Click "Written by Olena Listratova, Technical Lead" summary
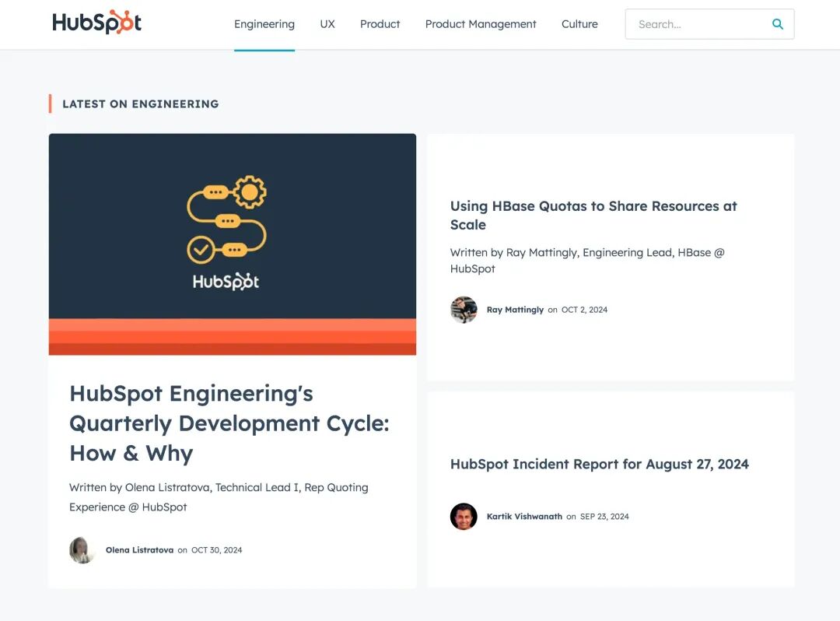Screen dimensions: 840x621 219,497
